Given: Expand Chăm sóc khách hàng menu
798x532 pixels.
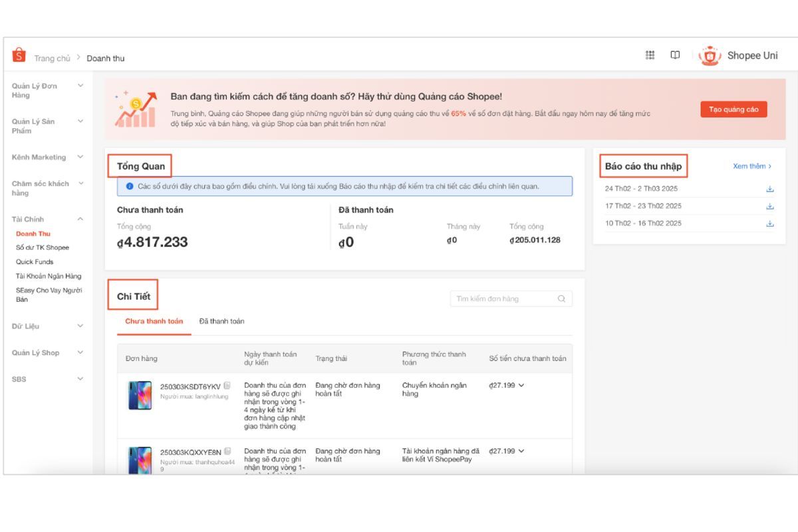Looking at the screenshot, I should pyautogui.click(x=80, y=183).
